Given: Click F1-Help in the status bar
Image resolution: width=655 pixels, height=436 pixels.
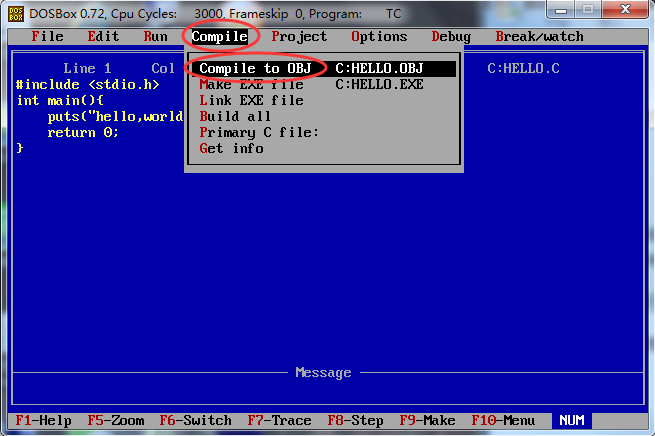Looking at the screenshot, I should click(43, 420).
